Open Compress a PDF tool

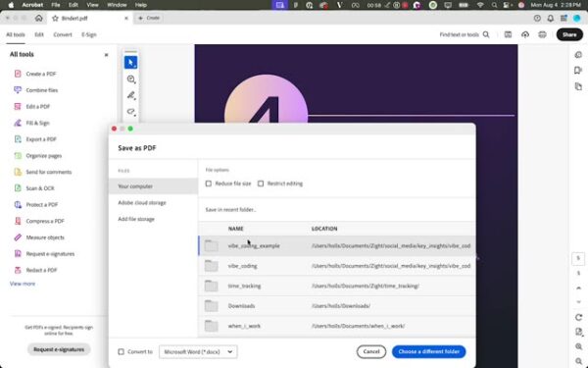coord(39,221)
